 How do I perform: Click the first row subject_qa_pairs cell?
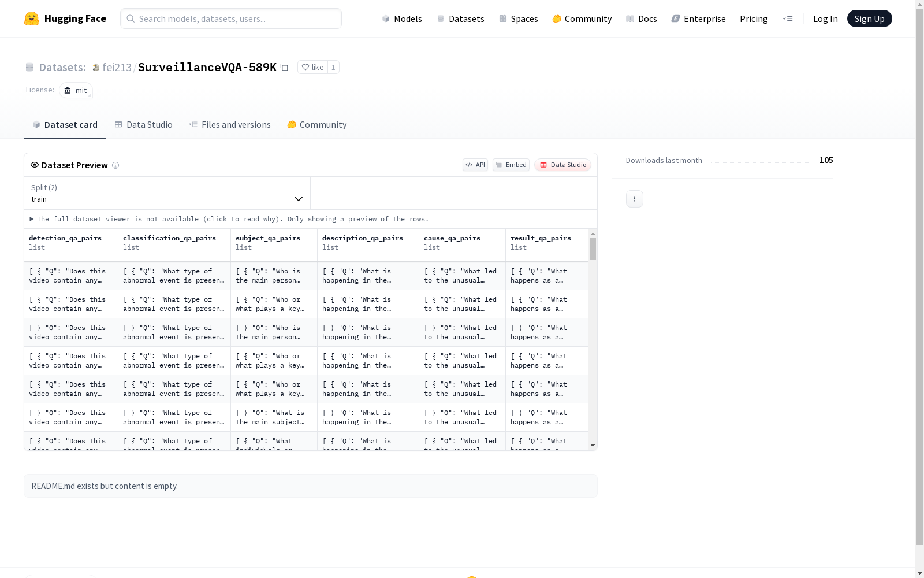274,276
